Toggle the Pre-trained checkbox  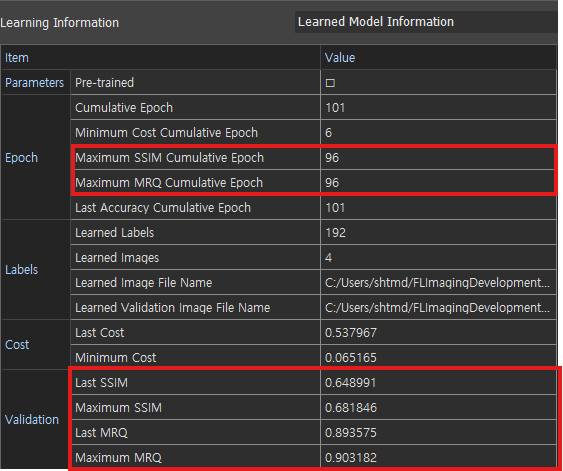point(330,83)
